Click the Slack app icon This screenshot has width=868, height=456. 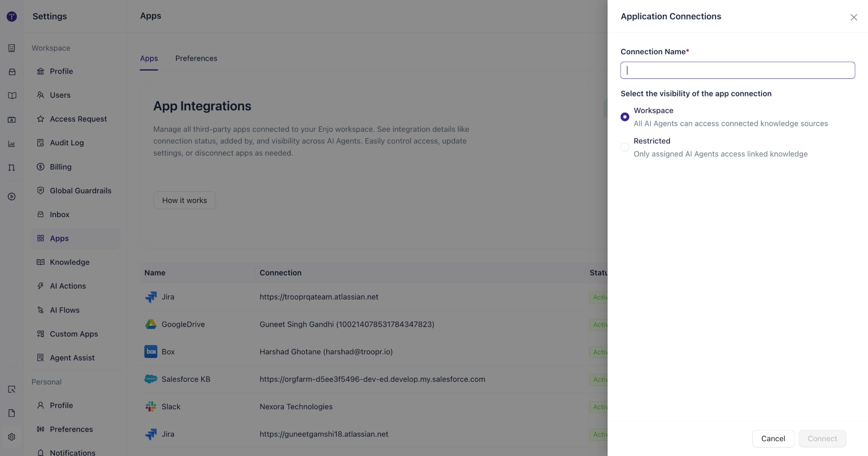click(x=151, y=407)
